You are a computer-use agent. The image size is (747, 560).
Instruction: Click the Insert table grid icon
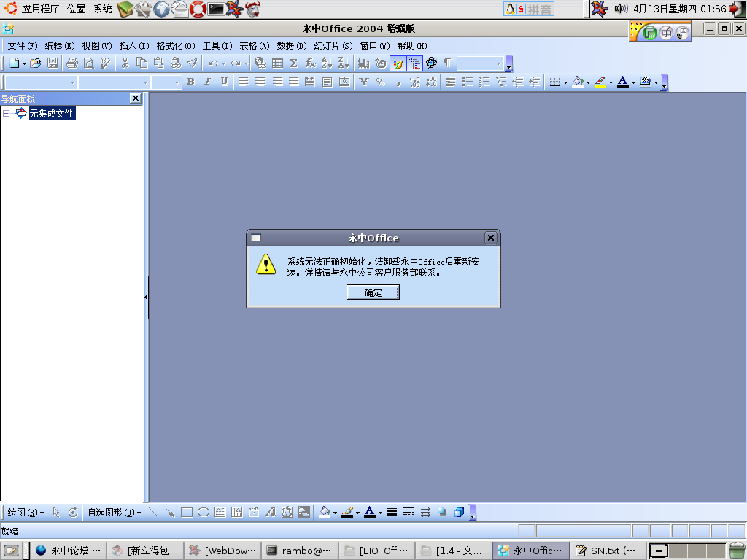pyautogui.click(x=277, y=63)
